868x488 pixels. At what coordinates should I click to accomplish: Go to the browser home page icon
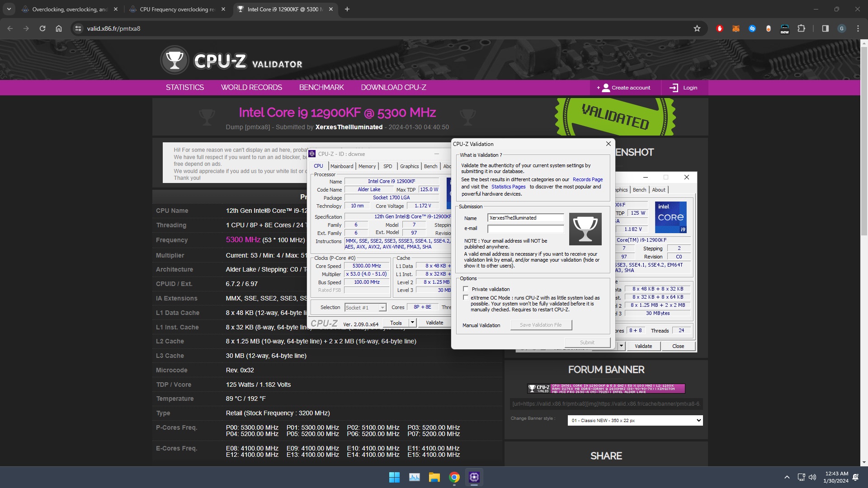pos(59,28)
